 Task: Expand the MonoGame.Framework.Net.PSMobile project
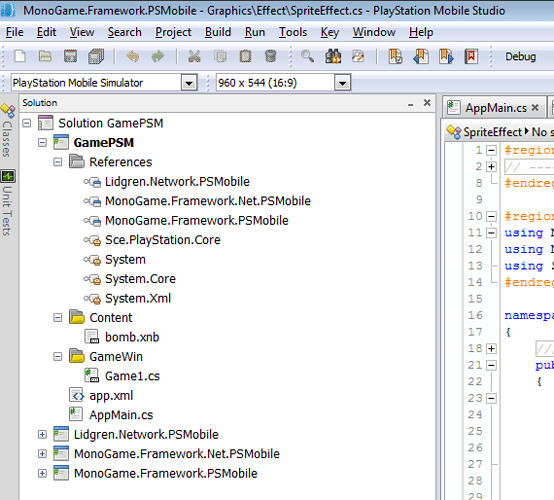pyautogui.click(x=42, y=454)
